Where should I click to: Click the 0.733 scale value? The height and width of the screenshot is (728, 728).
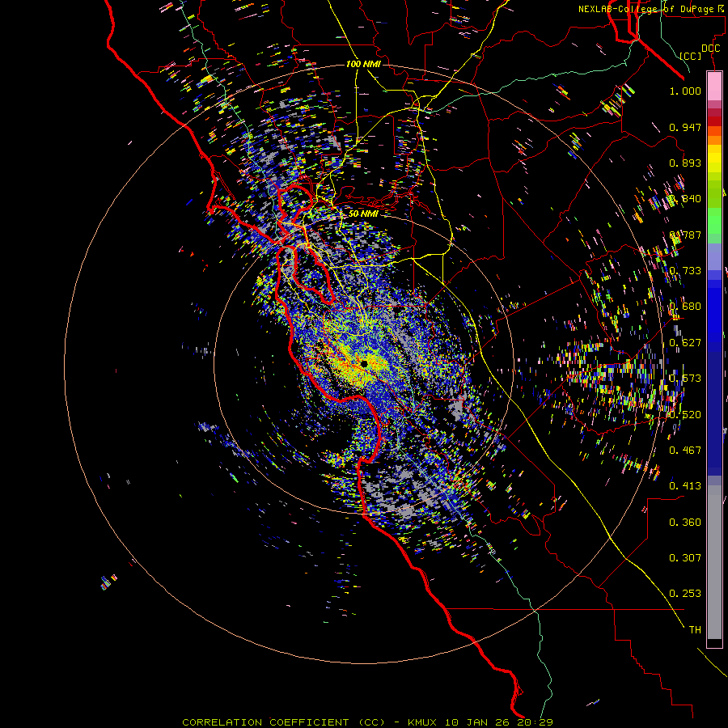tap(685, 271)
